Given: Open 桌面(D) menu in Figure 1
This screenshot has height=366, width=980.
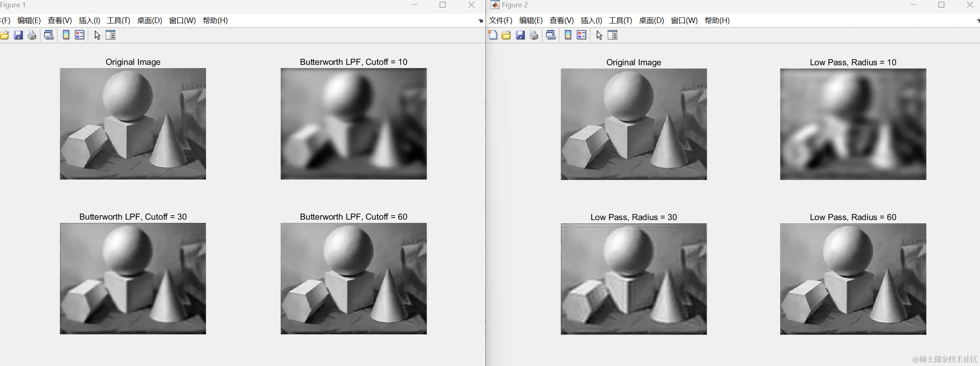Looking at the screenshot, I should [x=150, y=20].
